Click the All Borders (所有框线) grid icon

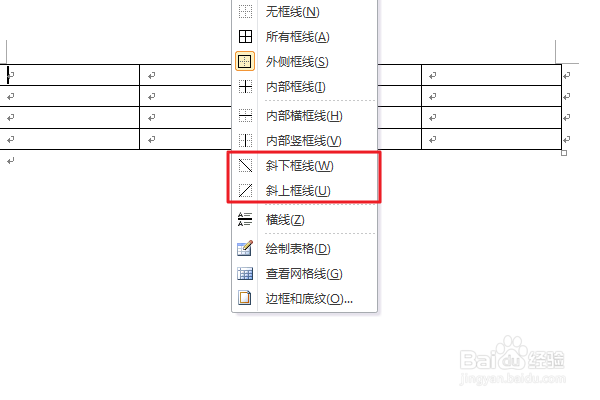245,37
